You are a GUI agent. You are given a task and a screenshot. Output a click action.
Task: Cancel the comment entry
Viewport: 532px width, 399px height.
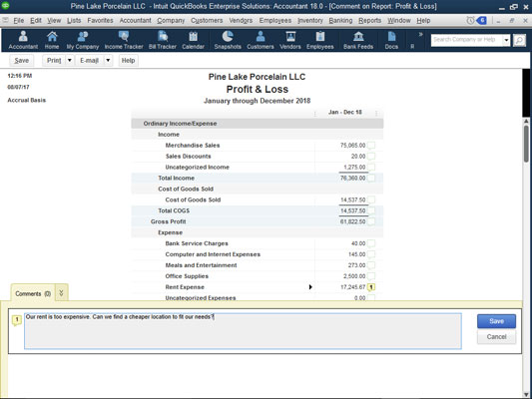coord(496,336)
